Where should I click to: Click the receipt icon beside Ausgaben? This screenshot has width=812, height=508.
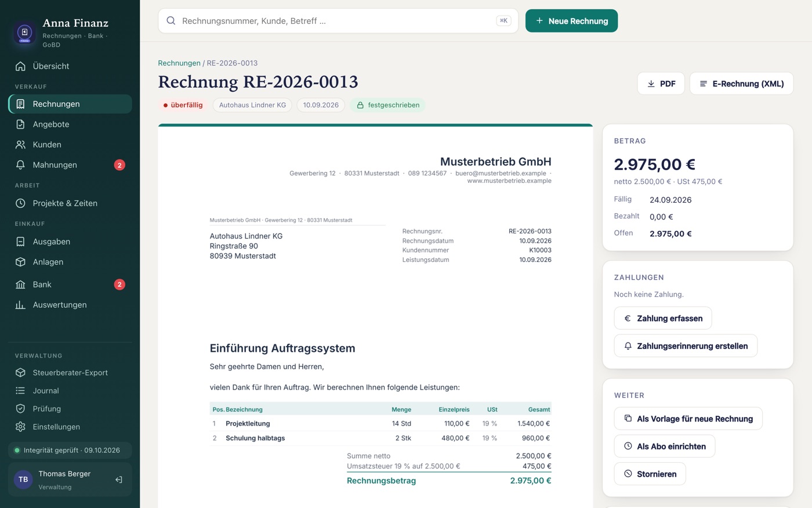click(x=20, y=242)
